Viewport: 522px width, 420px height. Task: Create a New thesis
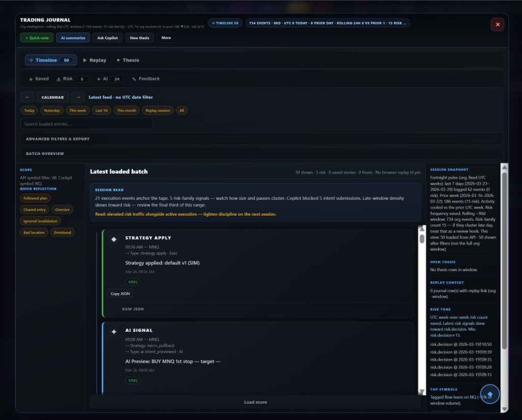click(x=140, y=38)
